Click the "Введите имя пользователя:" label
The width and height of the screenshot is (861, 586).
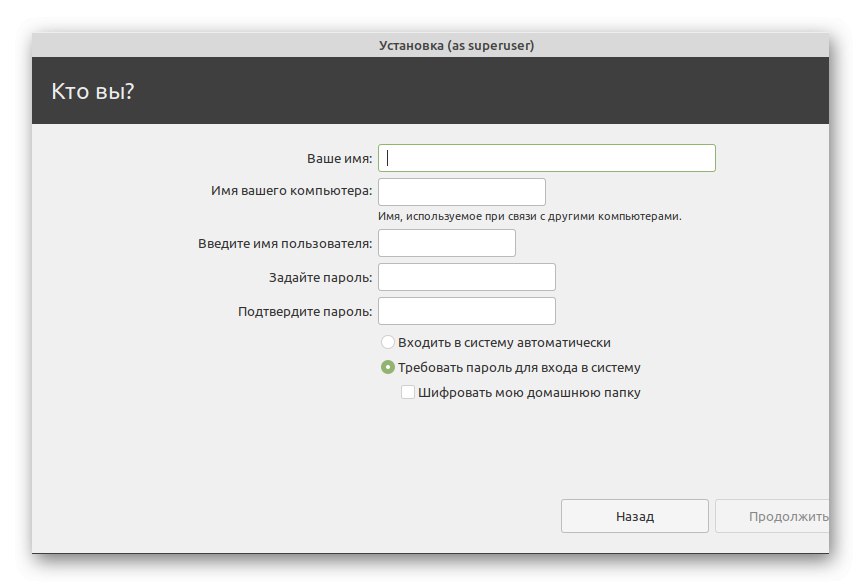pos(285,243)
